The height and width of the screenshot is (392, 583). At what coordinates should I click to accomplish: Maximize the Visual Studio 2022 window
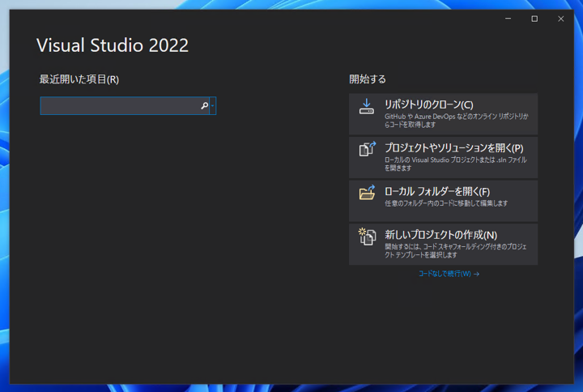534,19
